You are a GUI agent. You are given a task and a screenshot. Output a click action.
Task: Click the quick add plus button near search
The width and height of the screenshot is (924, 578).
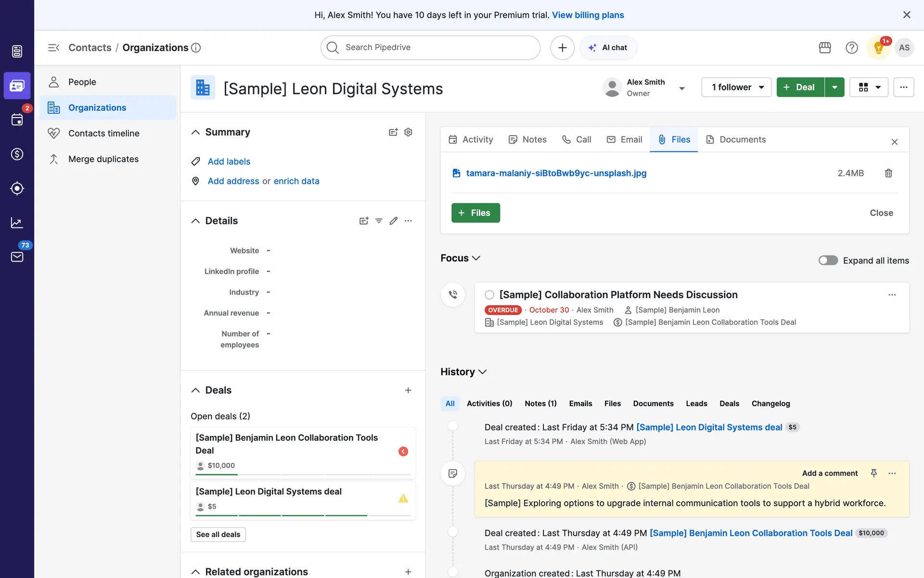click(562, 48)
